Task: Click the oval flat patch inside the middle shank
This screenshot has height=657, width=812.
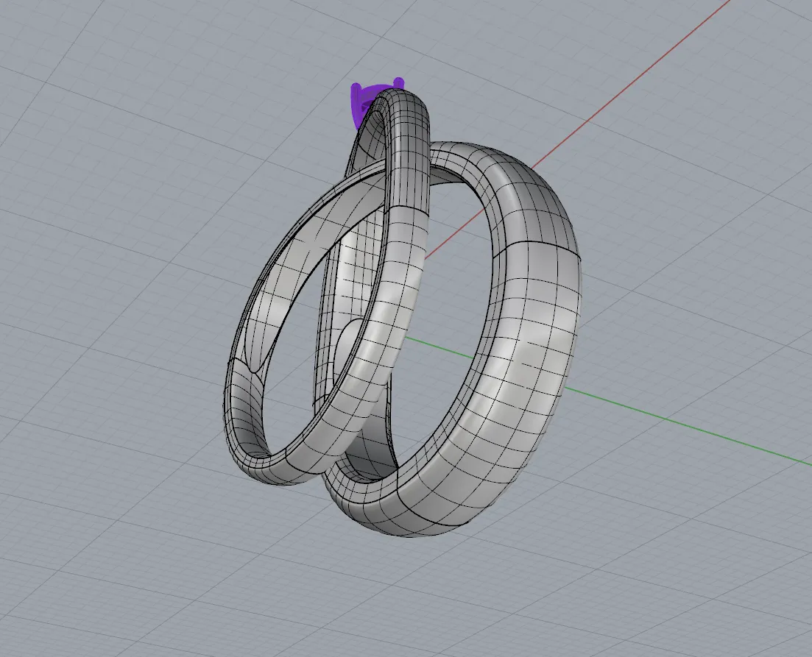Action: click(x=349, y=346)
